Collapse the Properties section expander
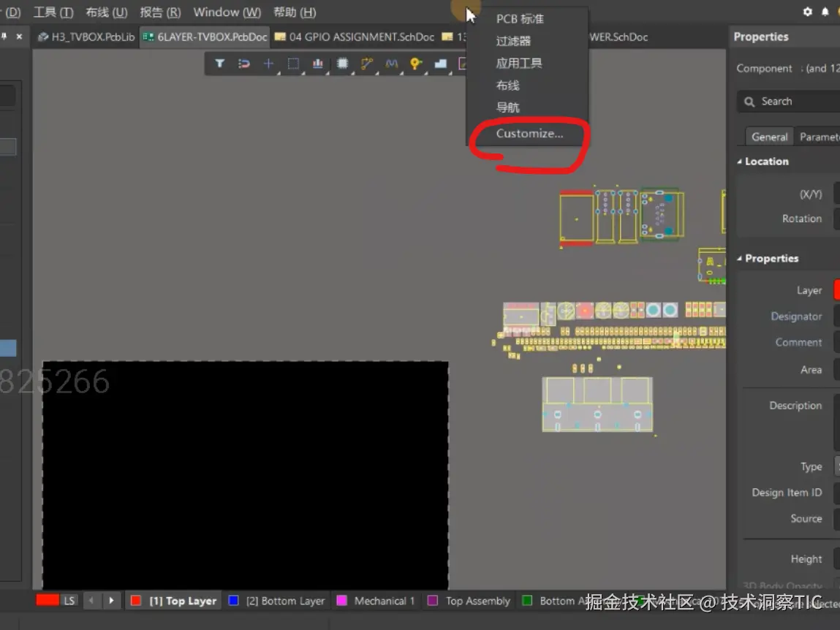The height and width of the screenshot is (630, 840). click(x=739, y=258)
